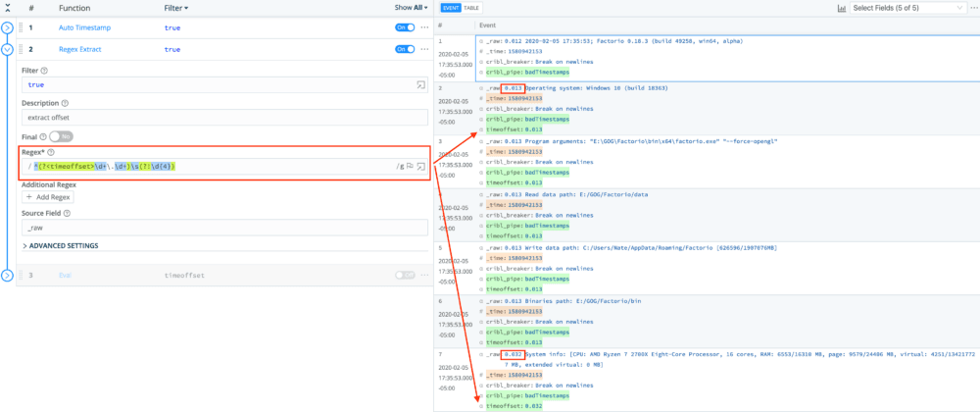Expand the Regex field editor icon
Viewport: 980px width, 412px height.
(420, 167)
